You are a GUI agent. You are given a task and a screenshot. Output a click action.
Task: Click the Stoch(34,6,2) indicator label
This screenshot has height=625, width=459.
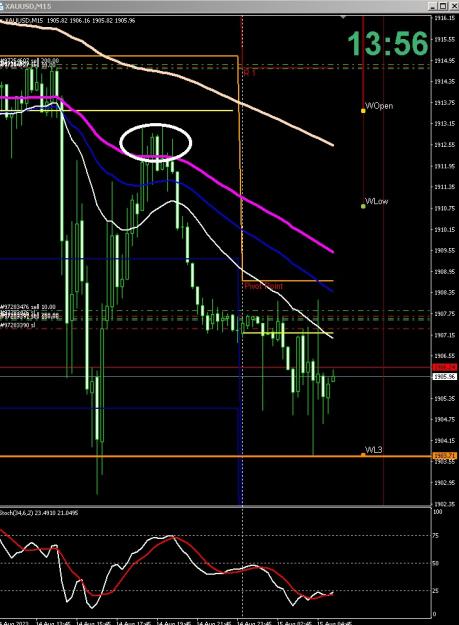click(39, 513)
